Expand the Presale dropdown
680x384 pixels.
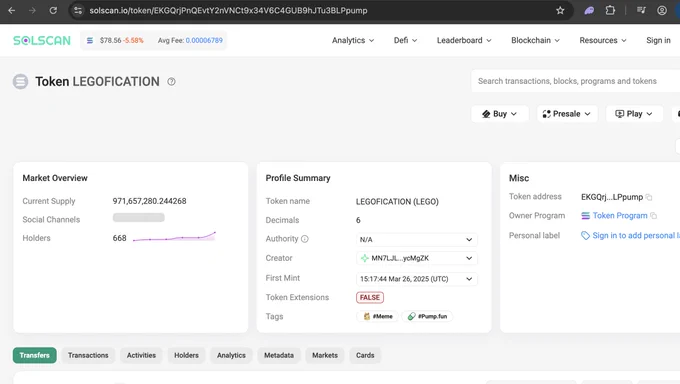coord(567,114)
